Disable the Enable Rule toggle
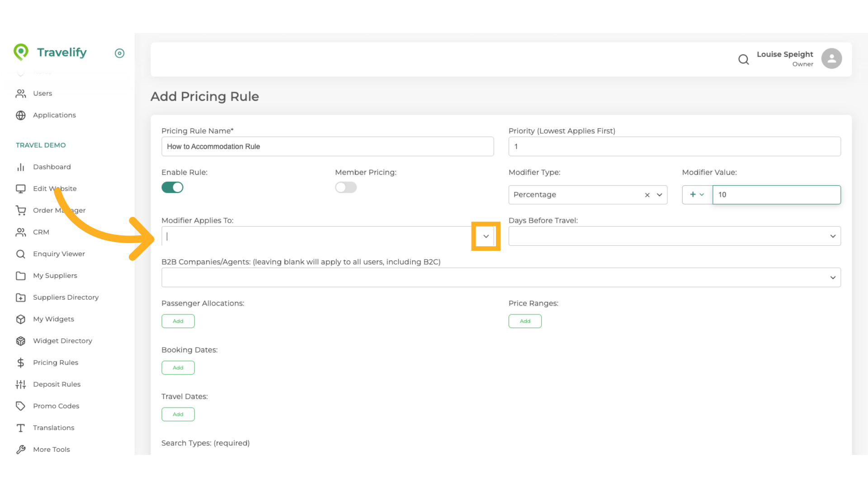The image size is (868, 488). (172, 187)
